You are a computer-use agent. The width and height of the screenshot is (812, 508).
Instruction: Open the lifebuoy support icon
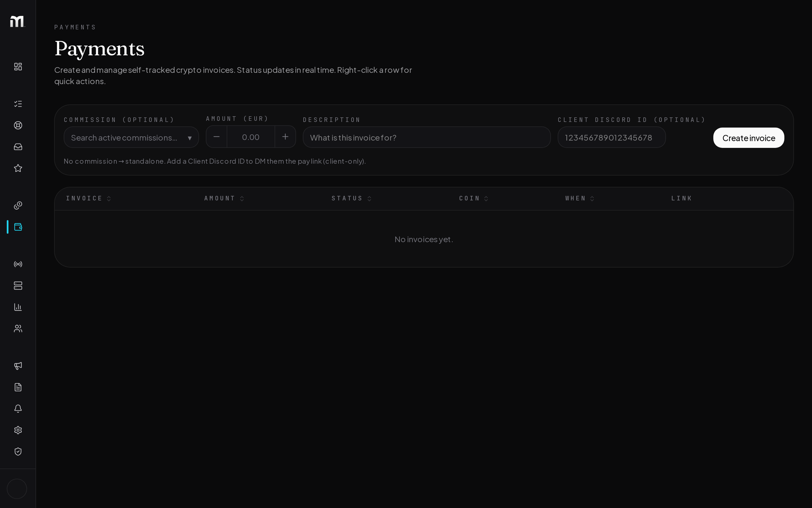[x=18, y=125]
